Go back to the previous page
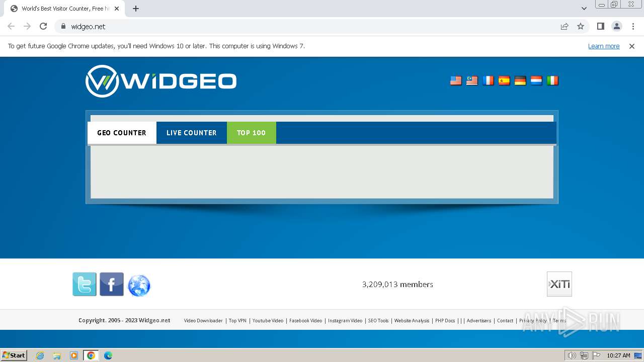Viewport: 644px width, 362px height. (11, 26)
